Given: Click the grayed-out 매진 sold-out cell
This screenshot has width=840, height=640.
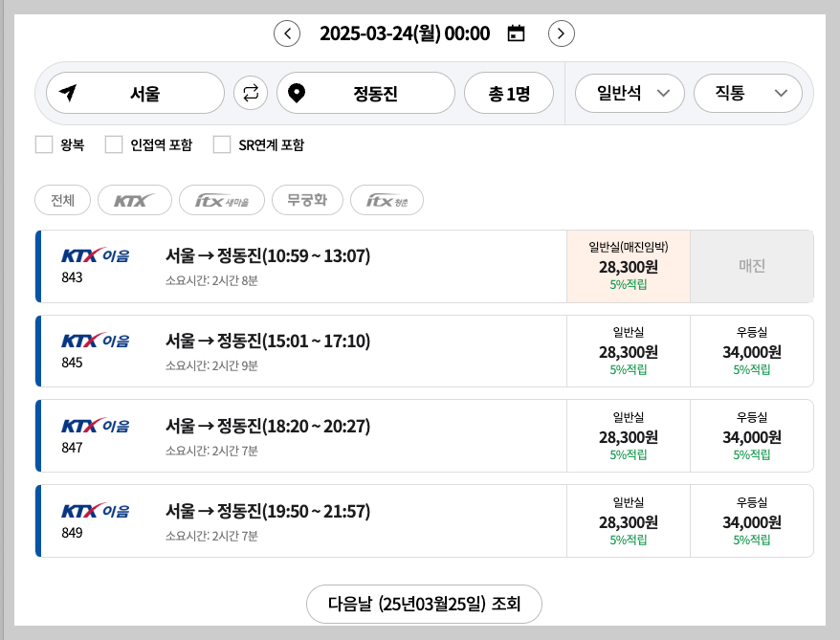Looking at the screenshot, I should (x=752, y=265).
